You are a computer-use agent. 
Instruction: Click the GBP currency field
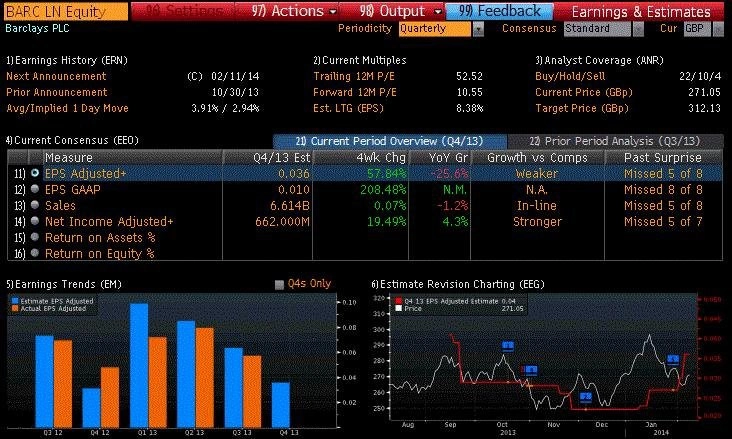coord(697,29)
